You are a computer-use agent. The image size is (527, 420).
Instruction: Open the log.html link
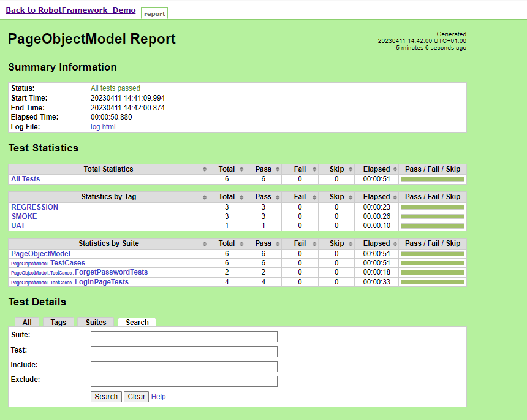pos(103,127)
